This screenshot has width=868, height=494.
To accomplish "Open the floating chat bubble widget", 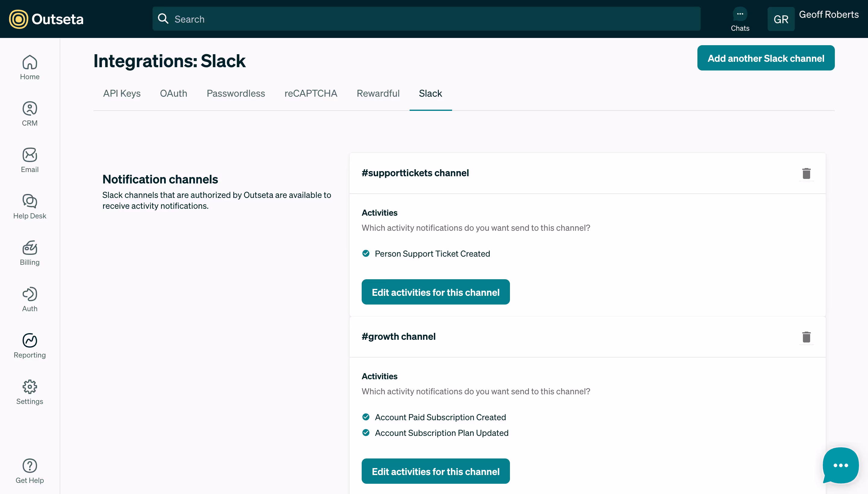I will click(841, 465).
